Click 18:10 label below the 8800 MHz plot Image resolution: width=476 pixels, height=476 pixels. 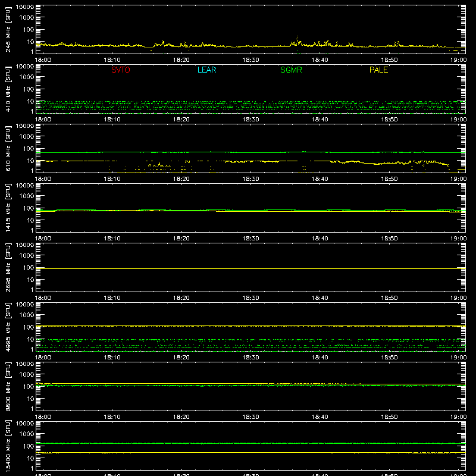point(112,417)
